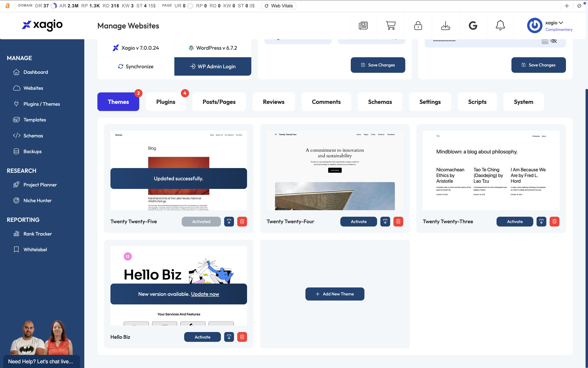Click the Complimentary plan label
This screenshot has width=588, height=368.
click(x=559, y=29)
